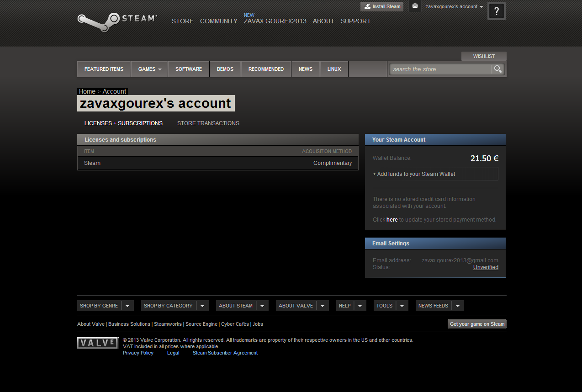Select the NEWS tab
This screenshot has height=392, width=582.
(306, 69)
